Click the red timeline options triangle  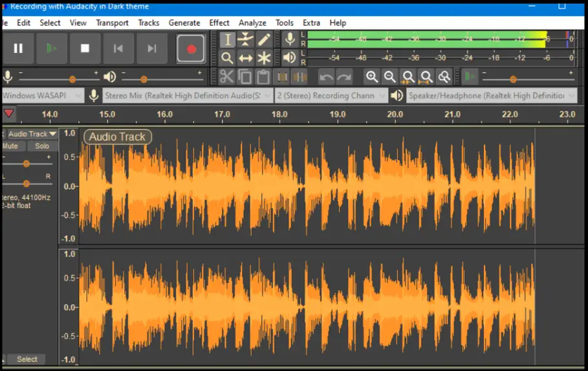[8, 113]
